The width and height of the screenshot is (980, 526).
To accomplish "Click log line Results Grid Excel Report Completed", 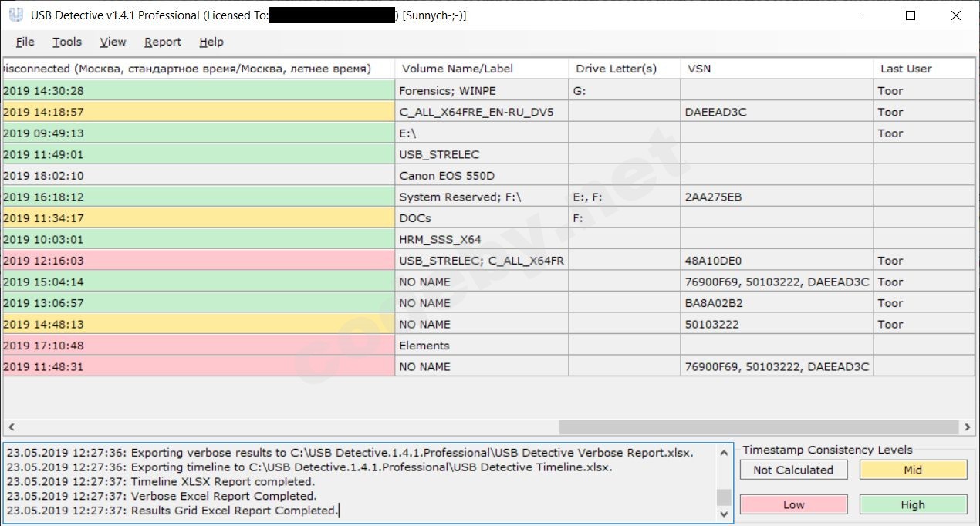I will [172, 511].
